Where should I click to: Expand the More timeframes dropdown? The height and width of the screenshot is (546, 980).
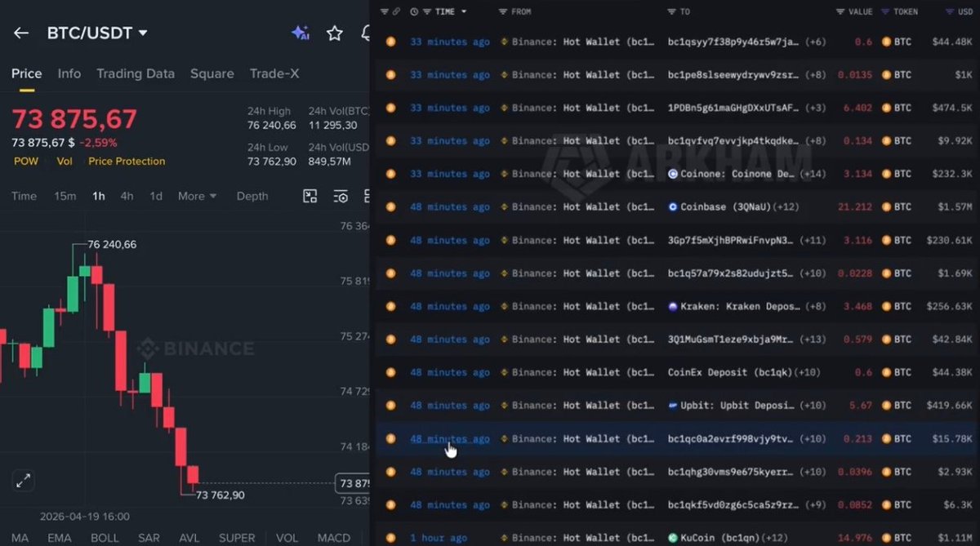197,196
